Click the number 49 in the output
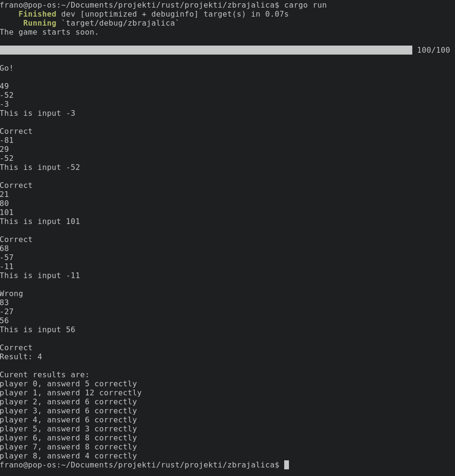 (x=5, y=86)
